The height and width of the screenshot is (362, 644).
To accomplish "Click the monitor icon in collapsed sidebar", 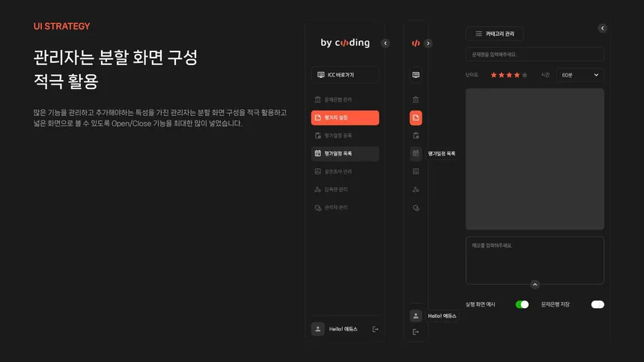I will 416,75.
